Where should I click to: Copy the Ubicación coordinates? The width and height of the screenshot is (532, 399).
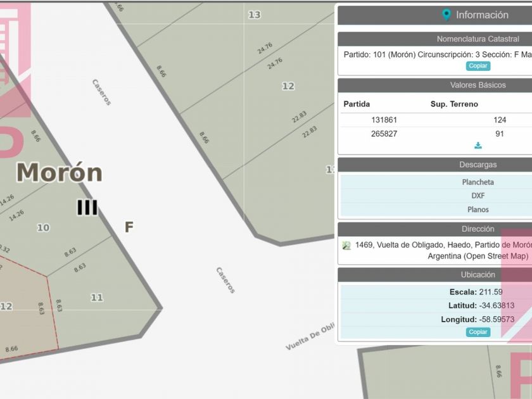tap(478, 332)
